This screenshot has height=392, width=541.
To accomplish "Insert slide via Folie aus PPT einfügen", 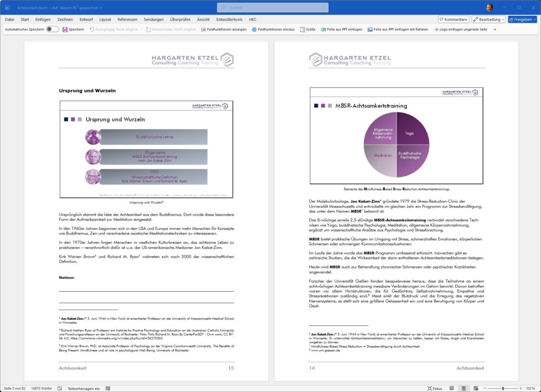I will 342,30.
